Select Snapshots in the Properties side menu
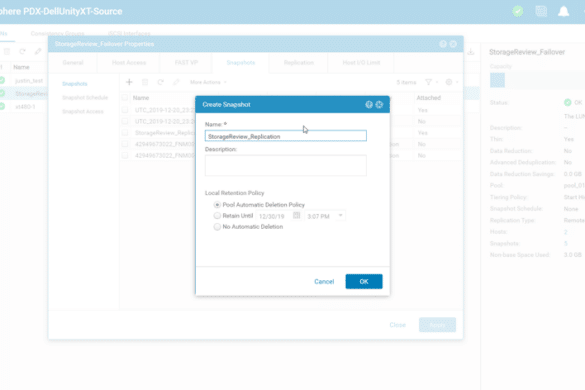This screenshot has width=585, height=390. point(75,84)
